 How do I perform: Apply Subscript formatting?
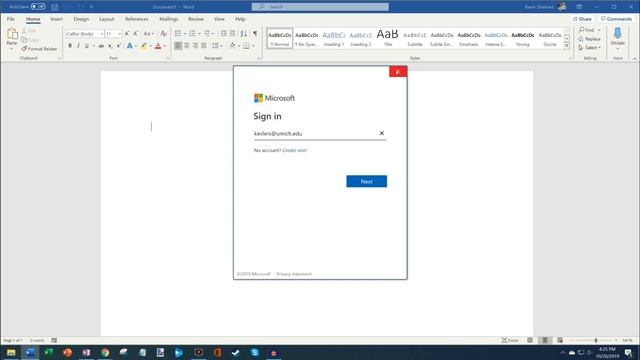coord(110,46)
